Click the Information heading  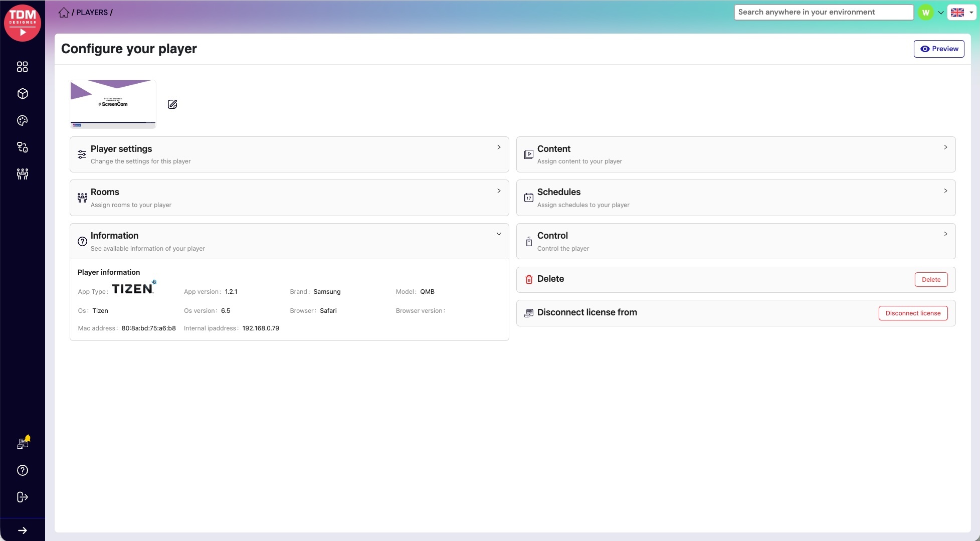(114, 236)
